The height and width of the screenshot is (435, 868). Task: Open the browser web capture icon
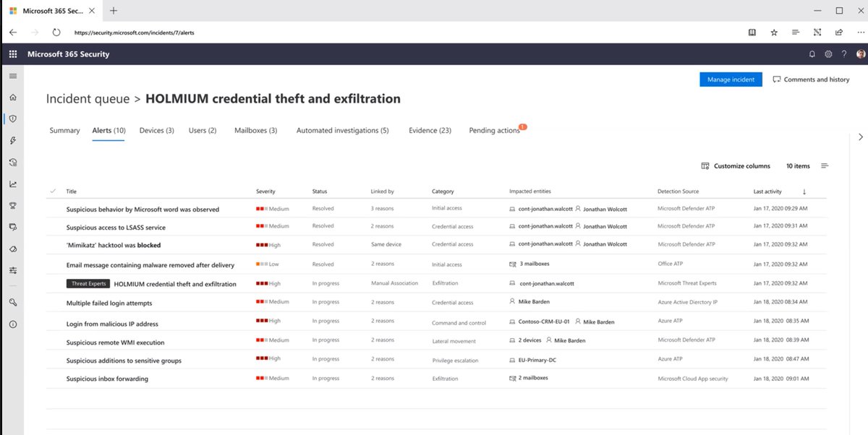[817, 33]
